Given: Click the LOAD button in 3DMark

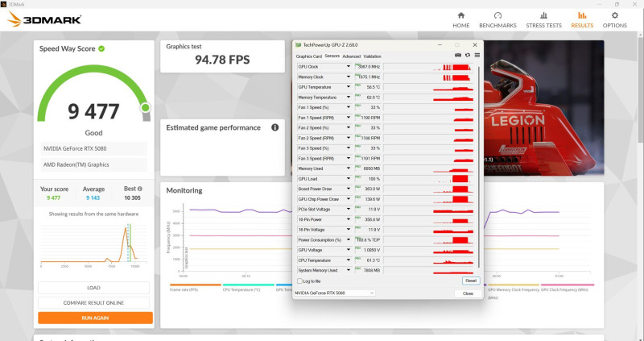Looking at the screenshot, I should (x=93, y=288).
